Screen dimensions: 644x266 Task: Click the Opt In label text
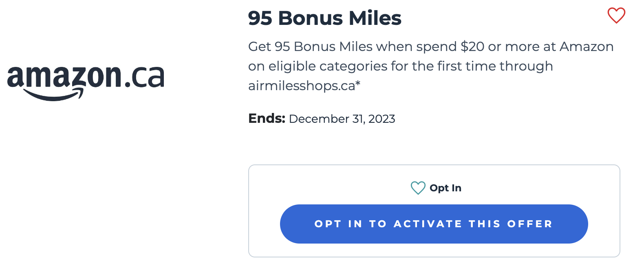(x=446, y=188)
